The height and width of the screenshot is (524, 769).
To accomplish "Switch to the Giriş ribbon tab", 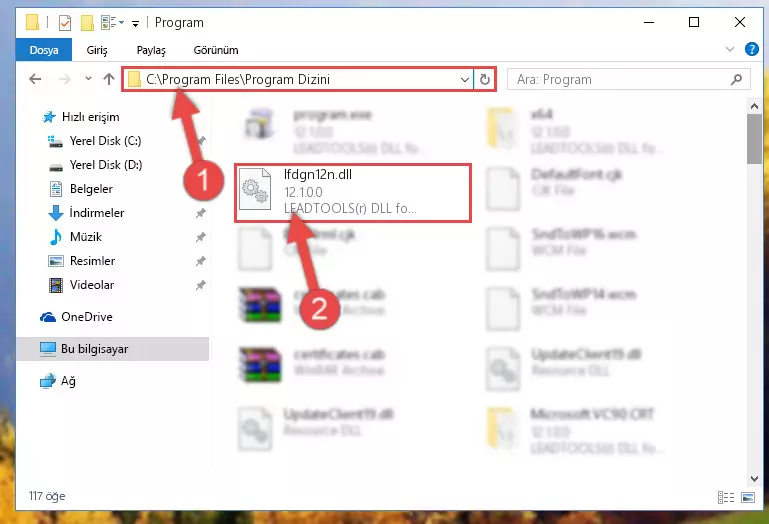I will click(97, 50).
